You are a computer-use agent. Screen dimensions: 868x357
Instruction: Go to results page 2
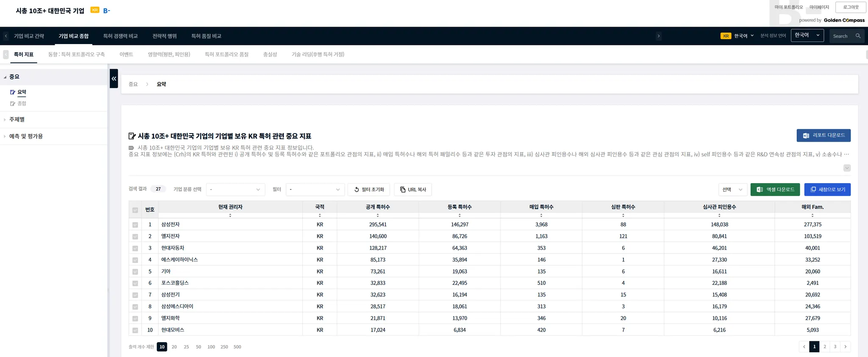pos(825,346)
